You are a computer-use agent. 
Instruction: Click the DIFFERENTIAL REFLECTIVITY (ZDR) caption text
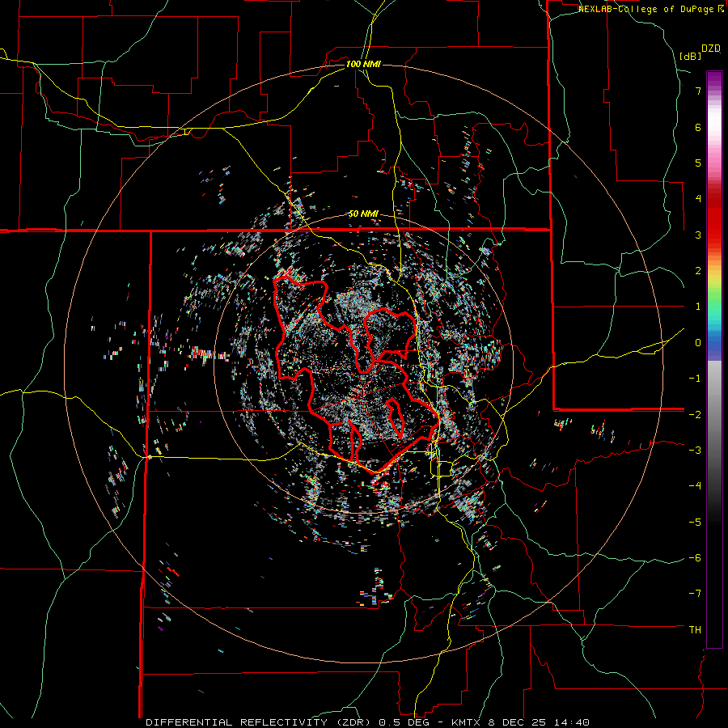pyautogui.click(x=260, y=722)
